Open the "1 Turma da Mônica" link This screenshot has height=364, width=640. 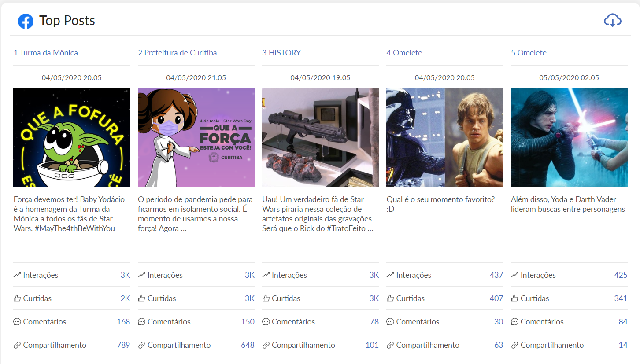[46, 53]
